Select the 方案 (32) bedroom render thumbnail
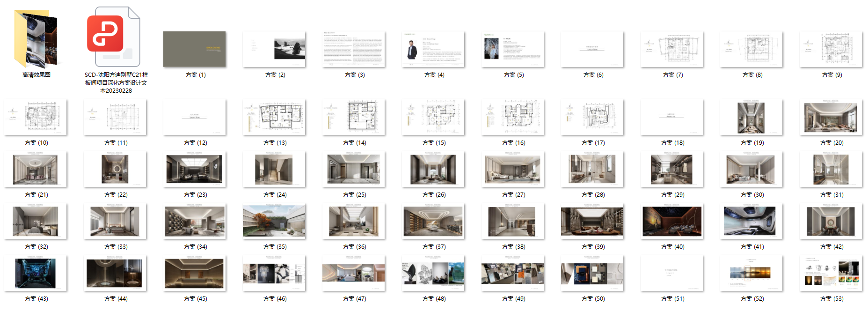The image size is (868, 311). click(x=36, y=221)
